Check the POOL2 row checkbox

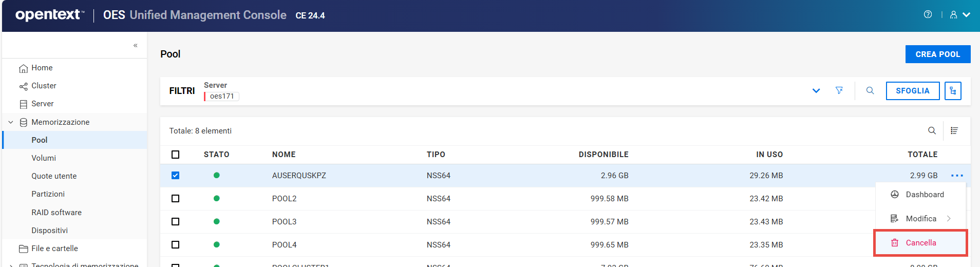tap(175, 199)
